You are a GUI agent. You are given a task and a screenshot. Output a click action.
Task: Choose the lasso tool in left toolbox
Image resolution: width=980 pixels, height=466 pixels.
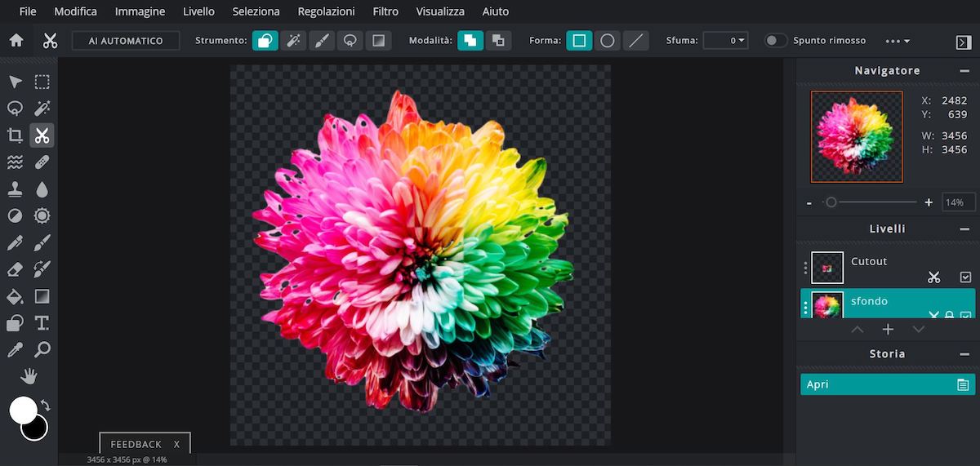click(15, 109)
